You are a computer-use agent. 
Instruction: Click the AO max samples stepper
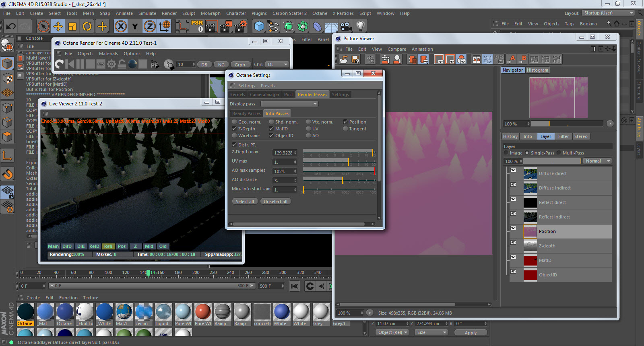point(295,171)
